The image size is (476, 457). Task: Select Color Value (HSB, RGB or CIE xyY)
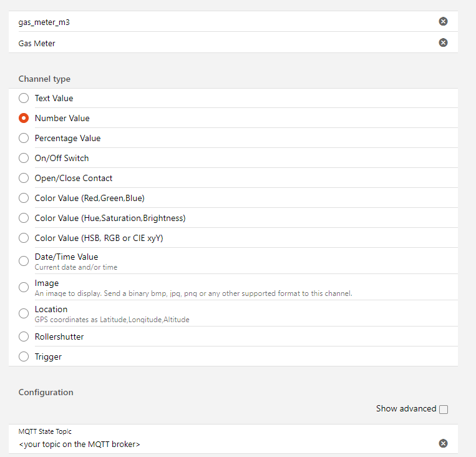(x=24, y=238)
